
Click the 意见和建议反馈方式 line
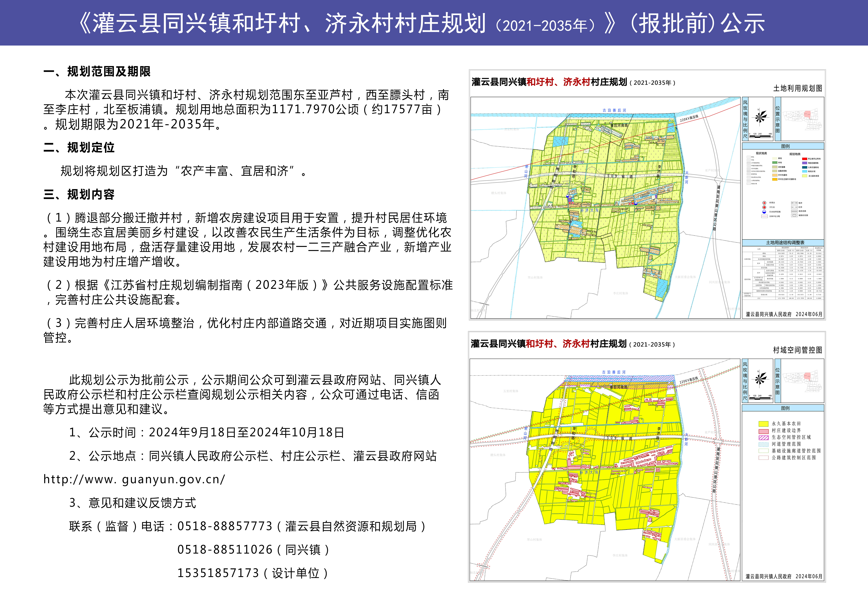133,503
